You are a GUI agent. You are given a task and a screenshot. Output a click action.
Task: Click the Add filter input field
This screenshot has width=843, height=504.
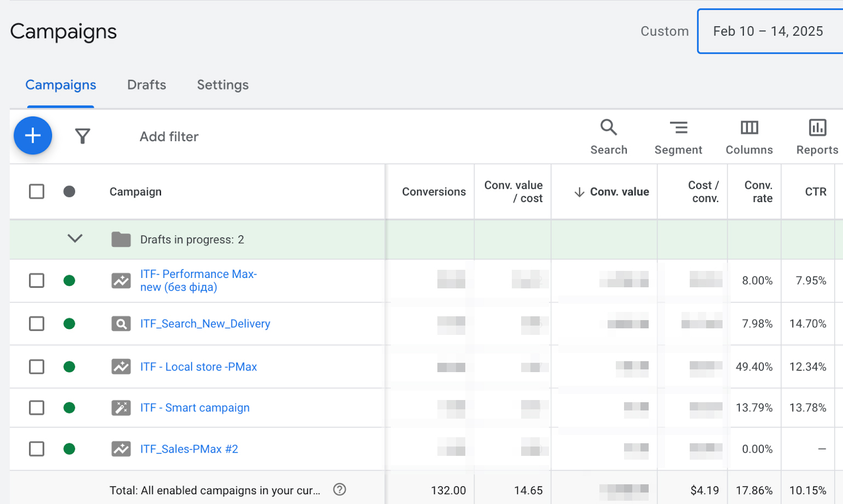169,137
